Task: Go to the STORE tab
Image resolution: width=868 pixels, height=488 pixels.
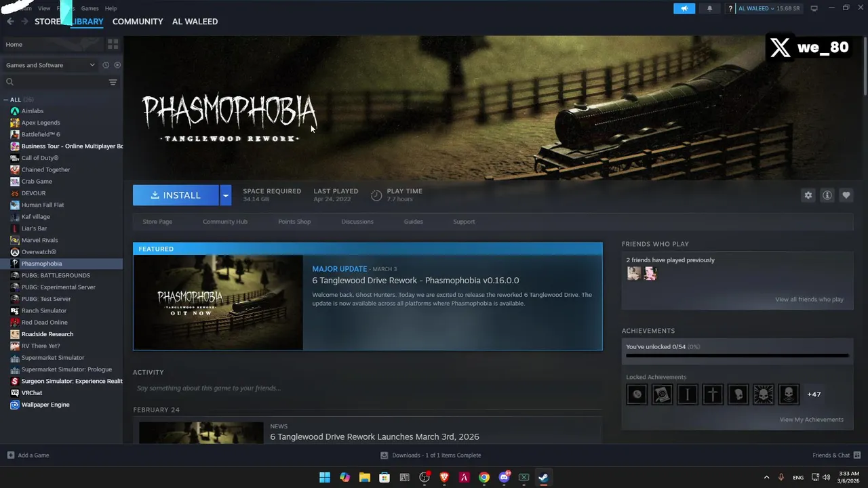Action: coord(49,22)
